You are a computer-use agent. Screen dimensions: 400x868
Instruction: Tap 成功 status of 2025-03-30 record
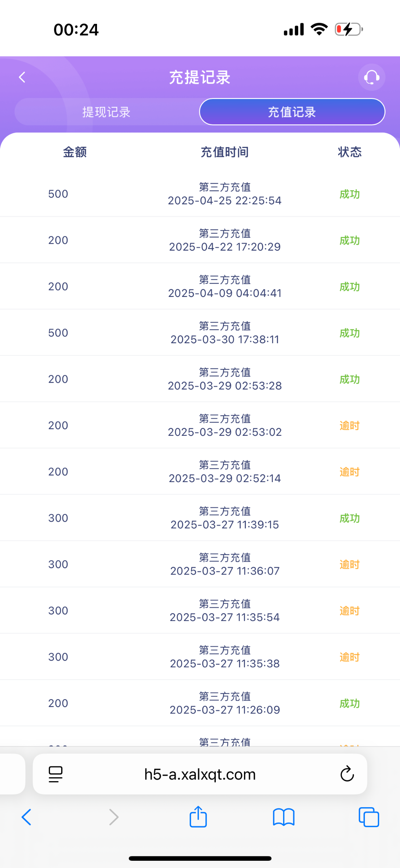click(349, 333)
